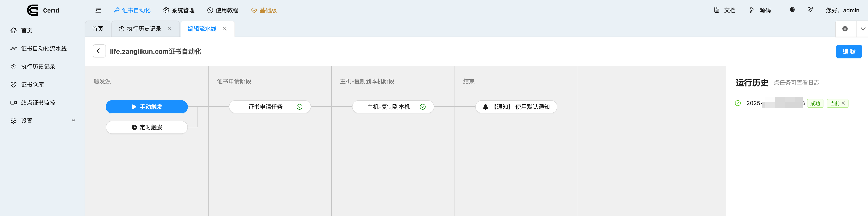Close the 编辑流水线 tab
The width and height of the screenshot is (868, 216).
click(224, 29)
